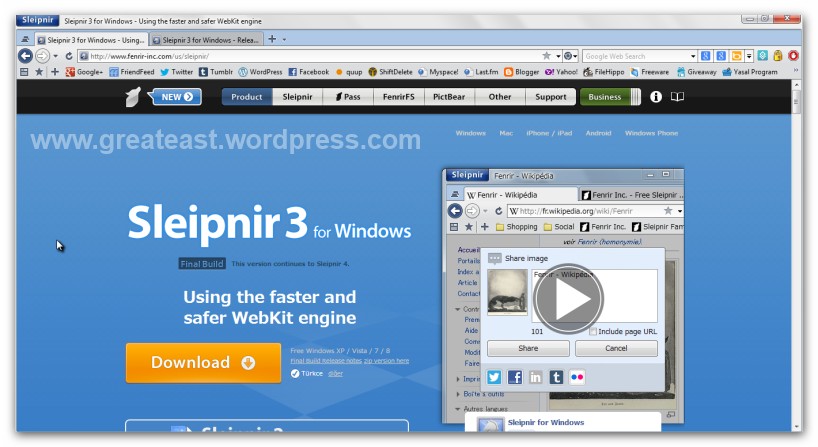
Task: Expand the search engine dropdown arrow
Action: click(693, 56)
